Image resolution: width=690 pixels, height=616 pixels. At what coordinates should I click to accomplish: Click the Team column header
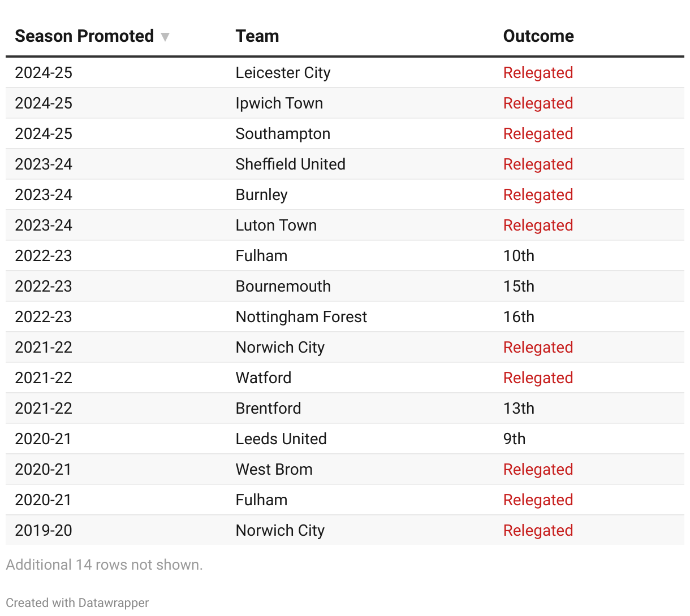click(x=257, y=36)
